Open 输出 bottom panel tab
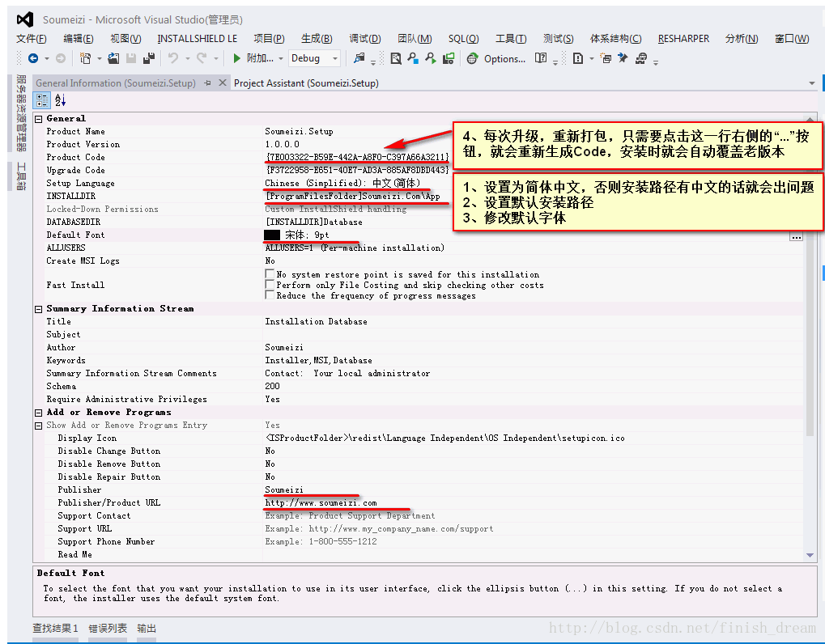Image resolution: width=825 pixels, height=644 pixels. tap(147, 629)
